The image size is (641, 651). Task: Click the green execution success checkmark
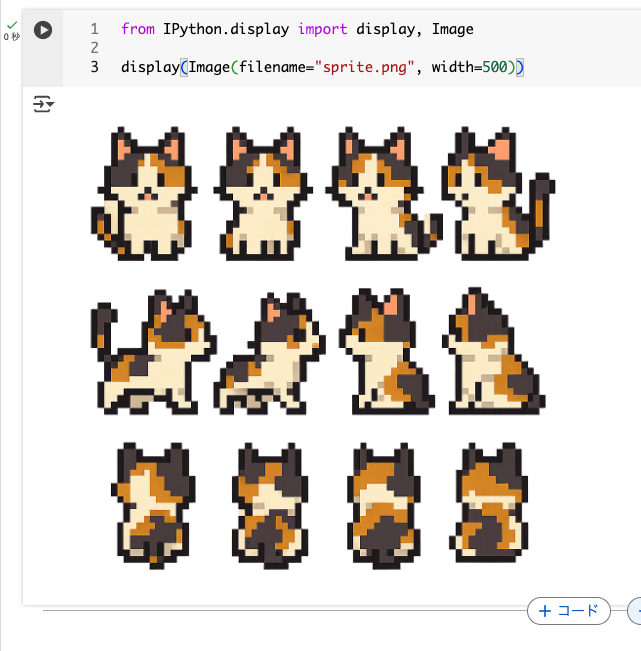click(12, 25)
